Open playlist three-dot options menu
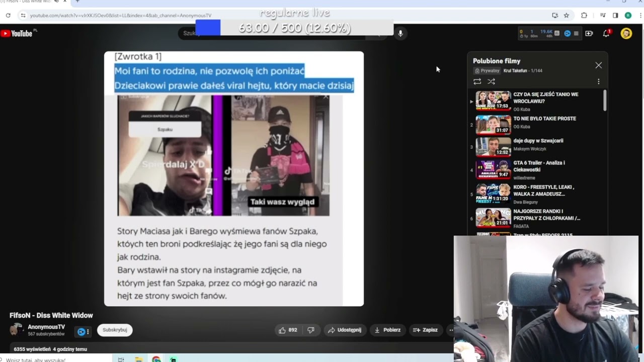 [x=599, y=81]
